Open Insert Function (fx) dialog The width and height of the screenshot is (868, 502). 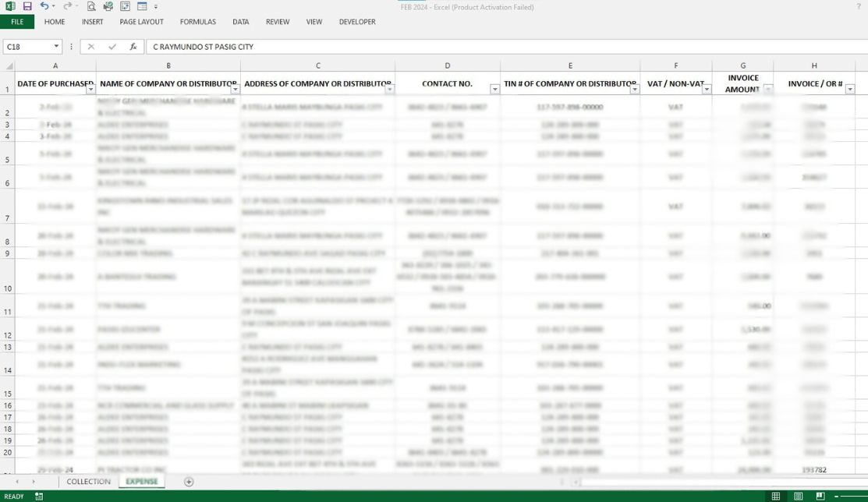tap(133, 47)
